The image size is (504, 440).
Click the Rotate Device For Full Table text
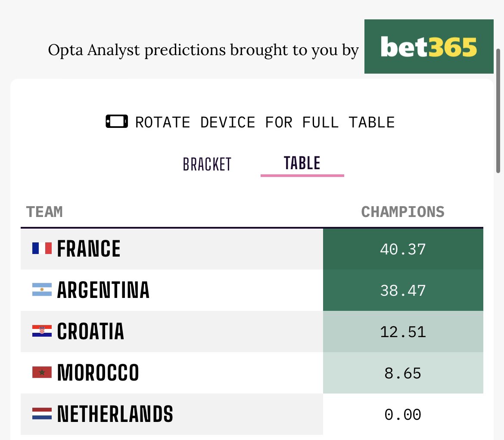tap(265, 122)
